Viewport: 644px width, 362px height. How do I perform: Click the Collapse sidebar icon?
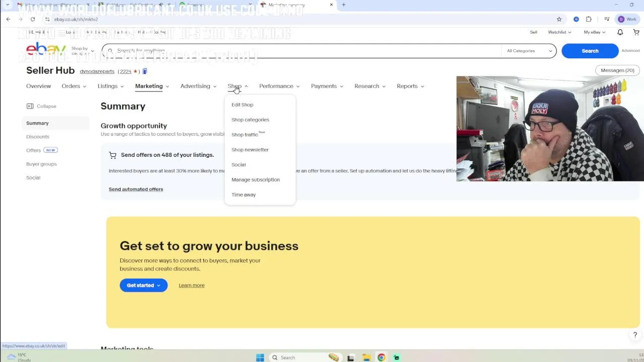30,106
